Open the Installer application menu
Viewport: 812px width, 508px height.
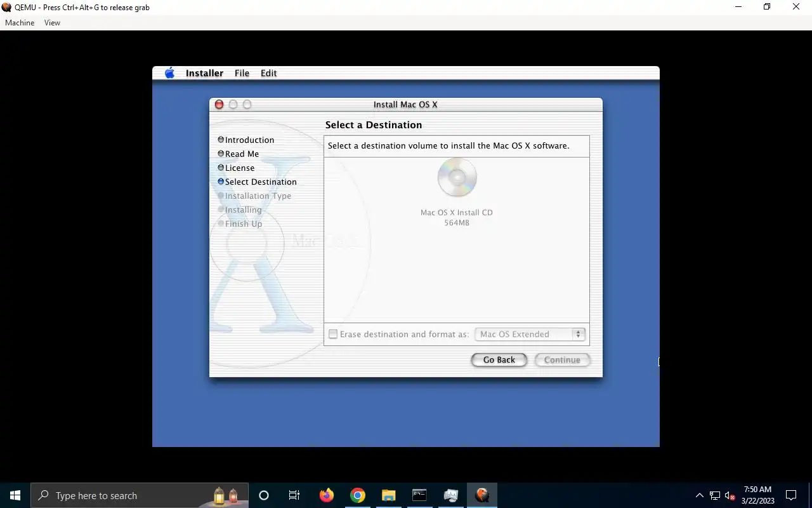[204, 73]
